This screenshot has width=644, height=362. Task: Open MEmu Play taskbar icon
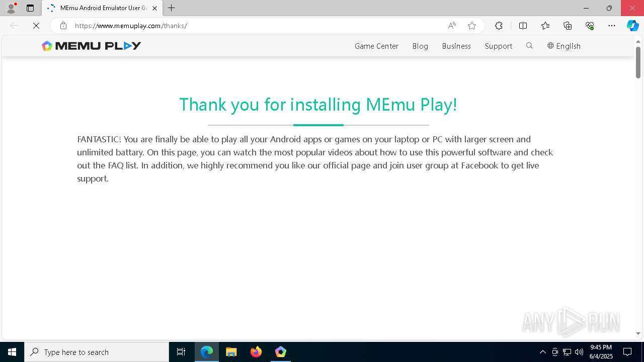coord(281,352)
